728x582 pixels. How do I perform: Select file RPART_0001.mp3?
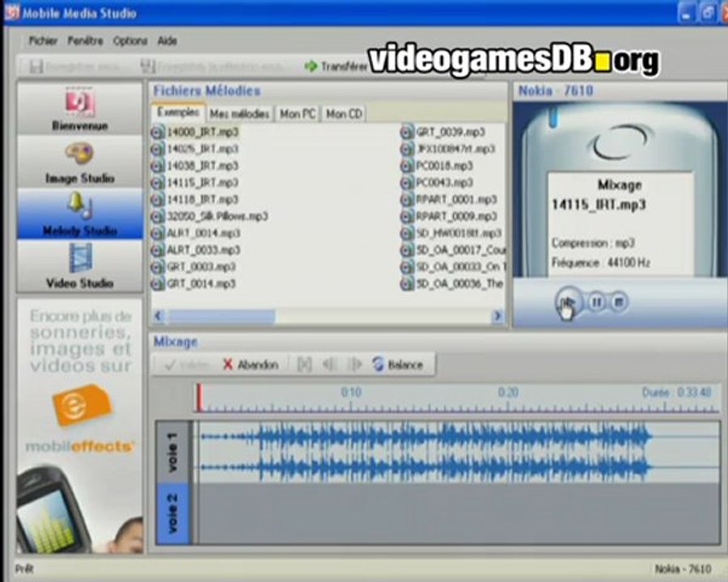coord(456,200)
